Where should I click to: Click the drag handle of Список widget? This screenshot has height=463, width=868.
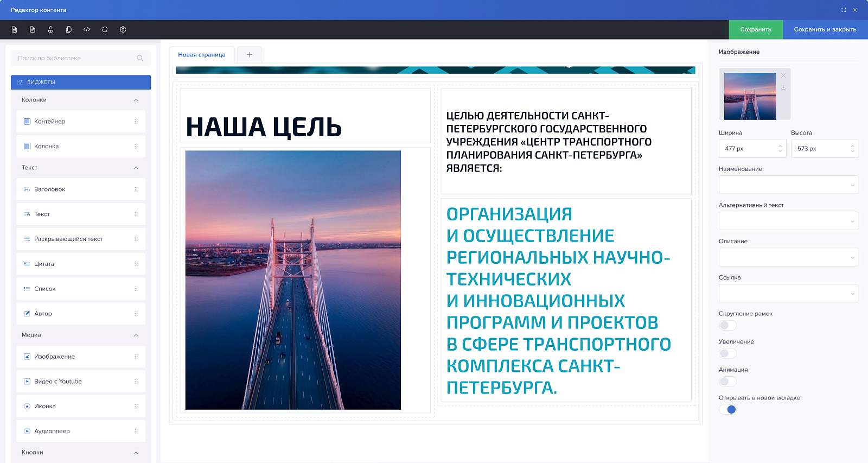(x=136, y=289)
